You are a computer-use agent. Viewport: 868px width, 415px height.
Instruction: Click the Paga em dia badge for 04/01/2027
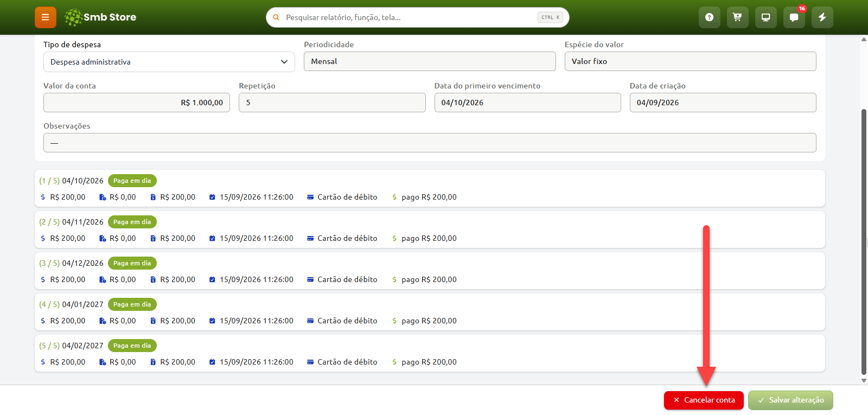132,304
